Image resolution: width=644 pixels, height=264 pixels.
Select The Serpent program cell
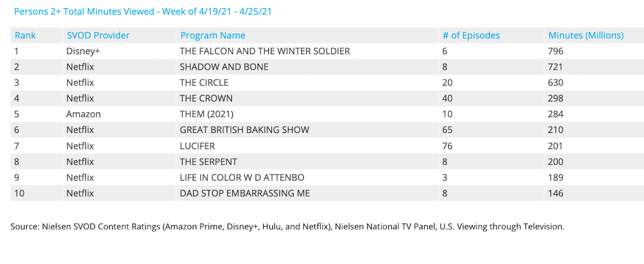[x=208, y=162]
